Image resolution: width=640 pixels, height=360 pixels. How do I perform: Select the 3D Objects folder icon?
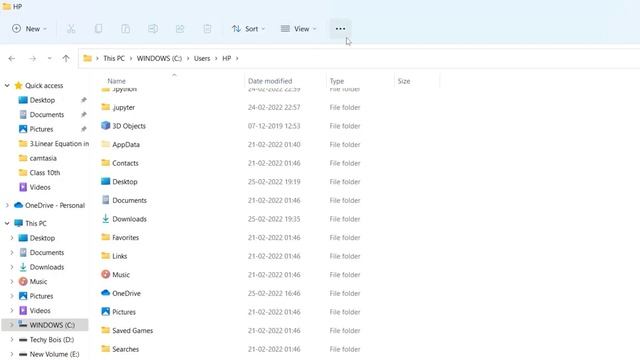tap(105, 125)
